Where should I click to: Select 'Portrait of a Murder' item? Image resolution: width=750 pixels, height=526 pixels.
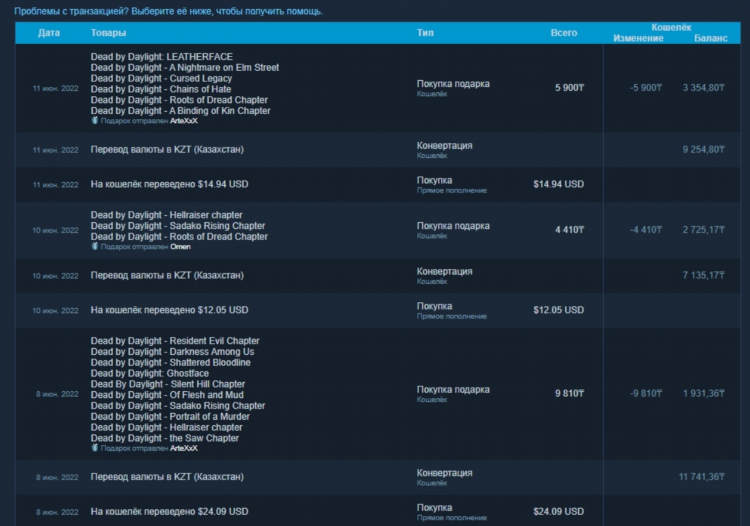coord(170,416)
